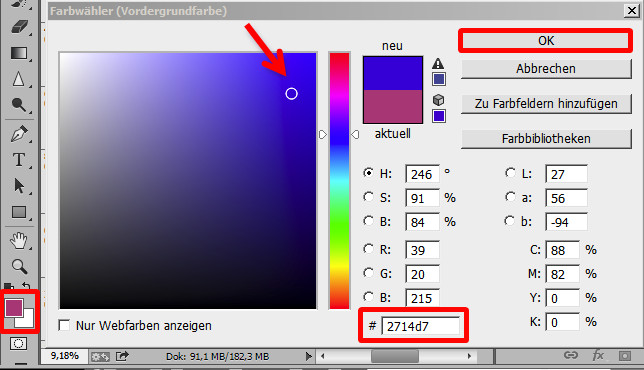The width and height of the screenshot is (644, 370).
Task: Choose the Zoom magnifier tool
Action: point(19,267)
